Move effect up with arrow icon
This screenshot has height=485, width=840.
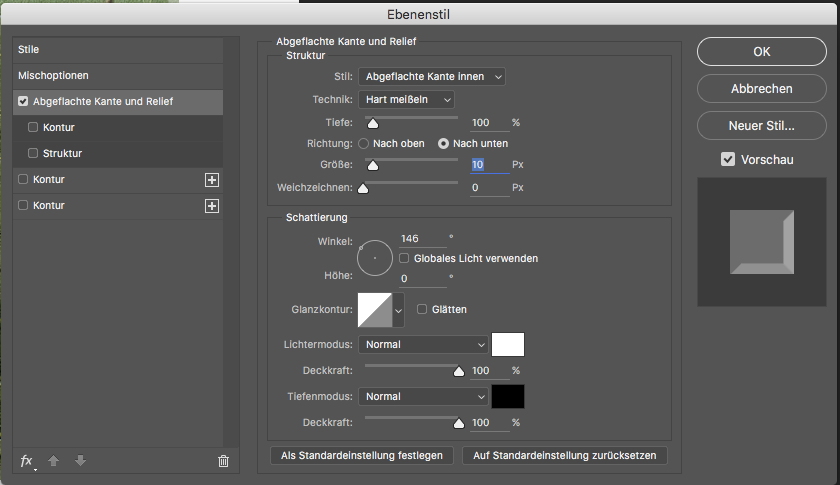tap(54, 460)
